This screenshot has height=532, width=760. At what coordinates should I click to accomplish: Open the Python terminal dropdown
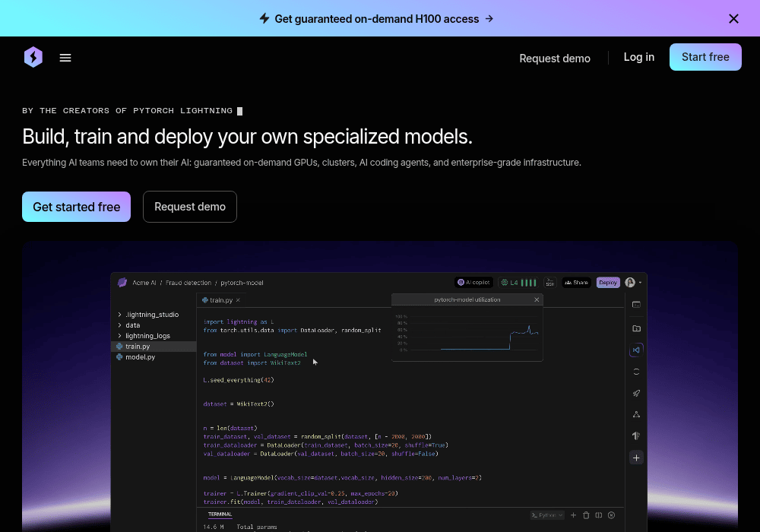547,515
